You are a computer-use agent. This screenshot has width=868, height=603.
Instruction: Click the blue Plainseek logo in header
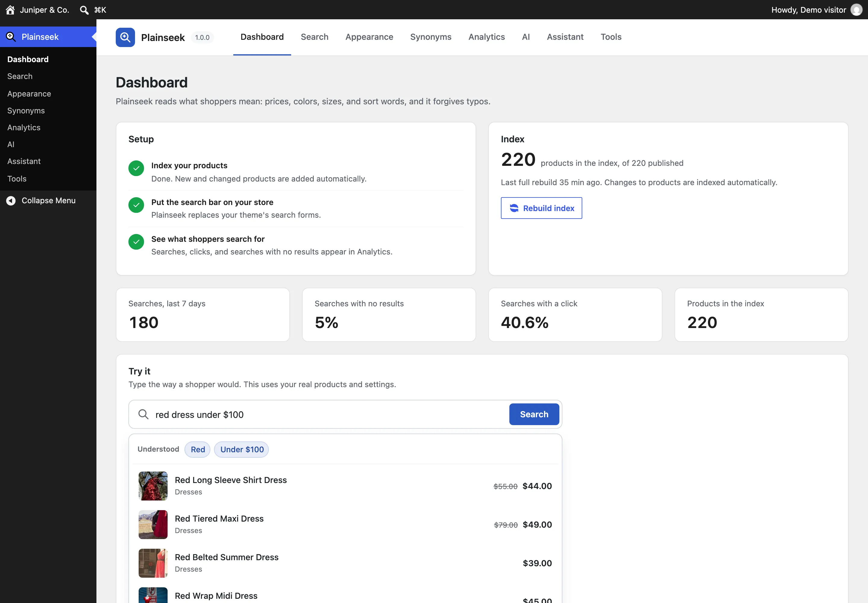tap(125, 37)
